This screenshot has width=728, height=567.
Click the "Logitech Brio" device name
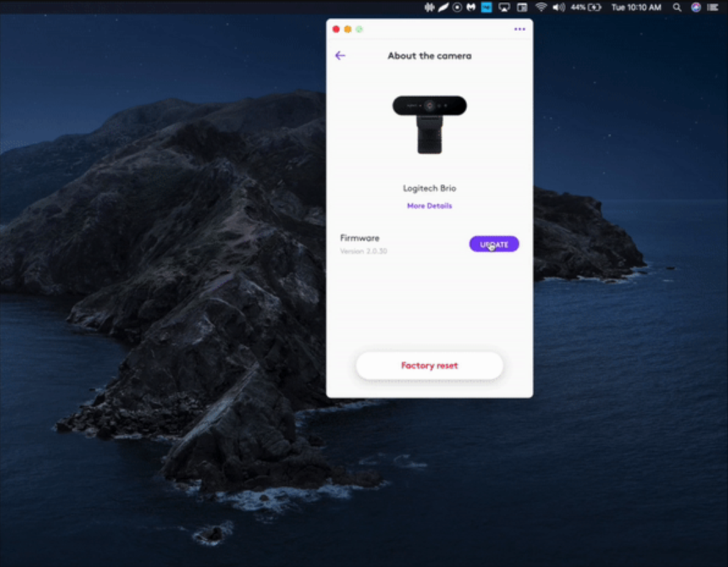[x=429, y=188]
